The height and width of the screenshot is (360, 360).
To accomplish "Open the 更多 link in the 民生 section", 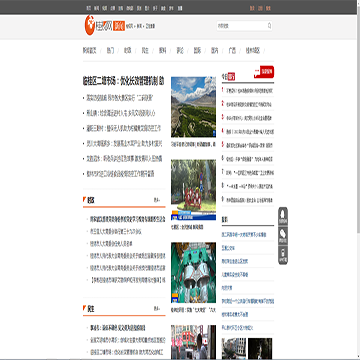I will [x=157, y=309].
